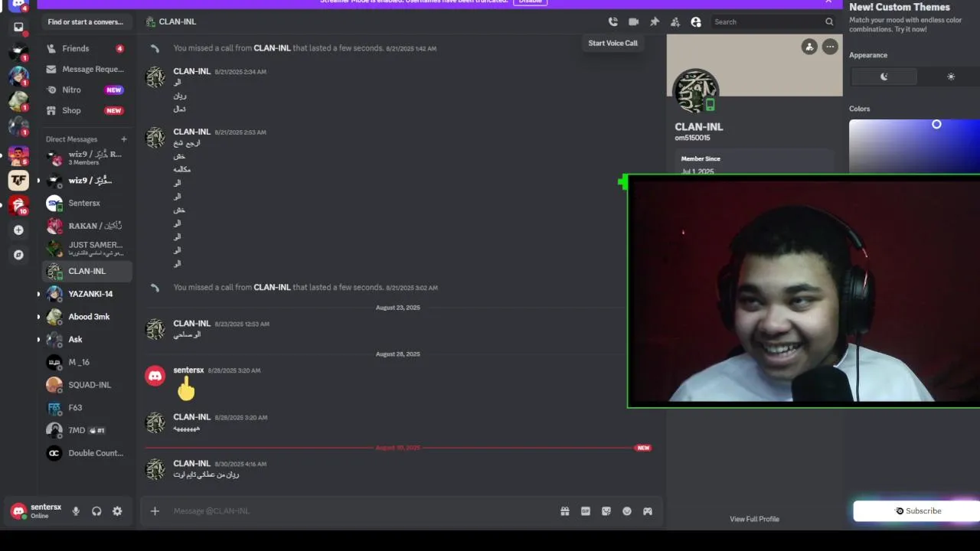Open the TF server icon

(x=18, y=181)
